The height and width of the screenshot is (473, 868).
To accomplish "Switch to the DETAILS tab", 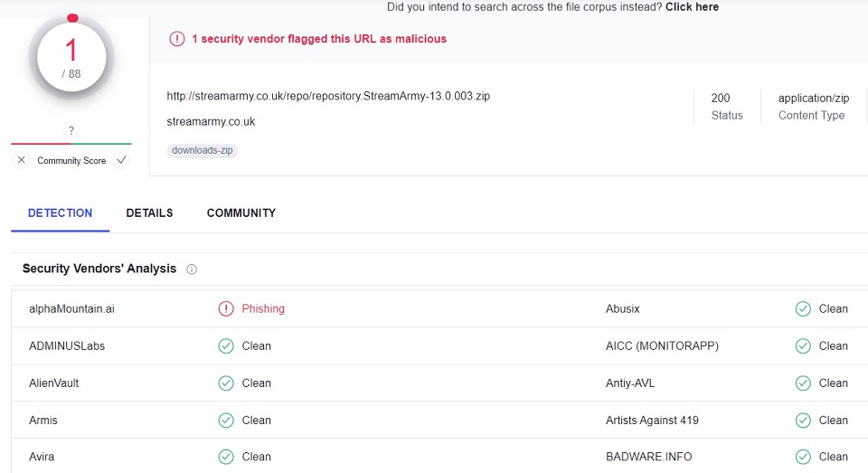I will tap(149, 213).
